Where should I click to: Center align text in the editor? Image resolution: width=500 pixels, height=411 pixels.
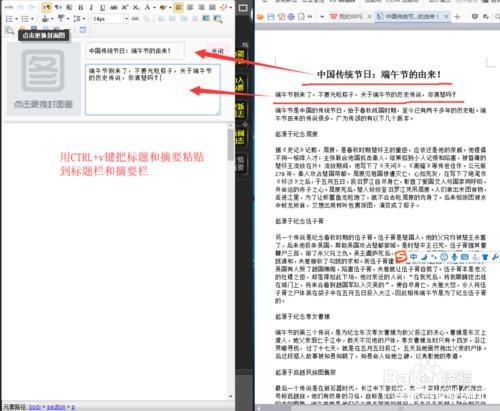click(x=190, y=7)
